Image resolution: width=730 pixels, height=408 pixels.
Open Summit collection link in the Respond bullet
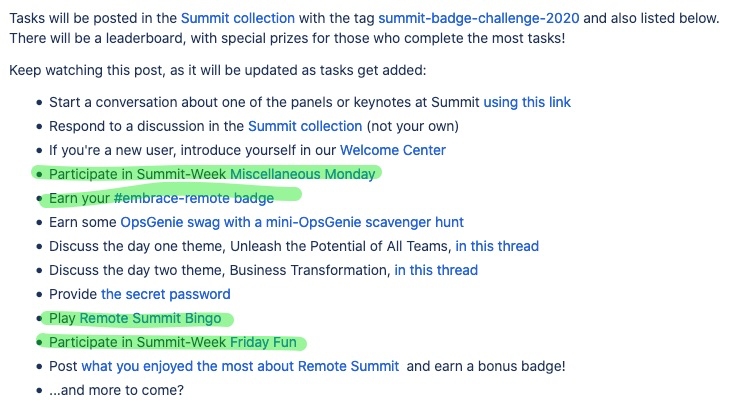305,126
